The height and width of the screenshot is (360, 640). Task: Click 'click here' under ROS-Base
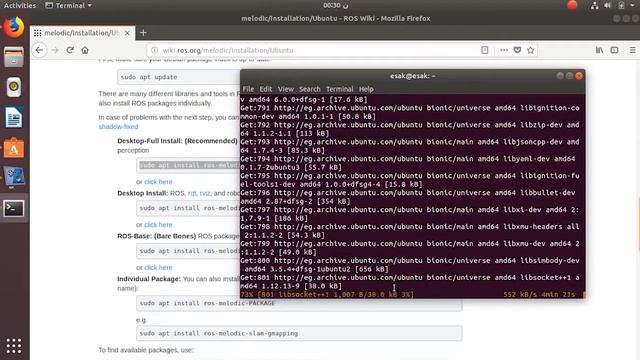click(x=158, y=267)
